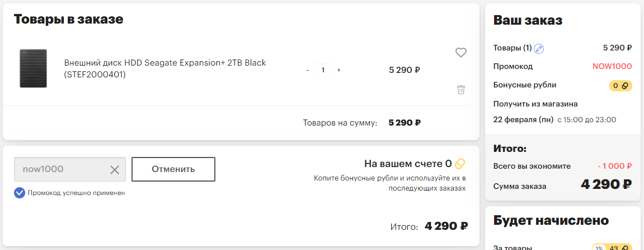Add the Seagate disk to favorites with the heart icon
The height and width of the screenshot is (250, 644).
coord(461,53)
